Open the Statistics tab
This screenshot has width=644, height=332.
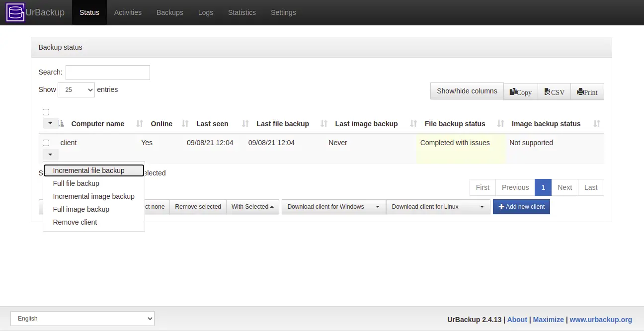pos(242,12)
